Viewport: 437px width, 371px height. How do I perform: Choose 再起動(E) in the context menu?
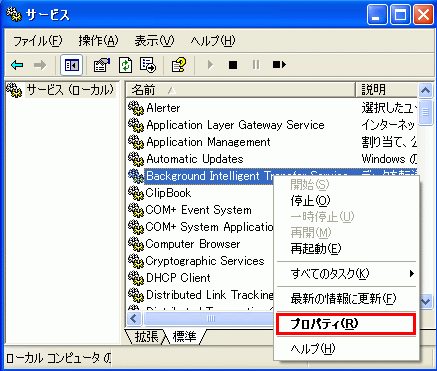pyautogui.click(x=346, y=249)
